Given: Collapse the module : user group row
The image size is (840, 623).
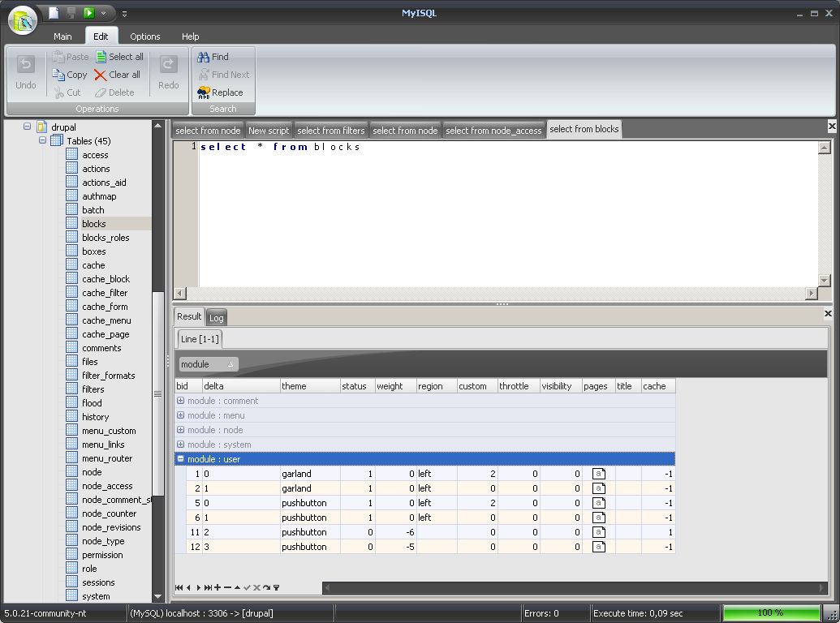Looking at the screenshot, I should pos(180,458).
